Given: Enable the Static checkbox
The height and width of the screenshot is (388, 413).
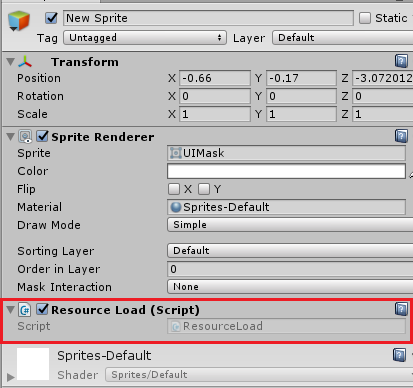Looking at the screenshot, I should [365, 18].
